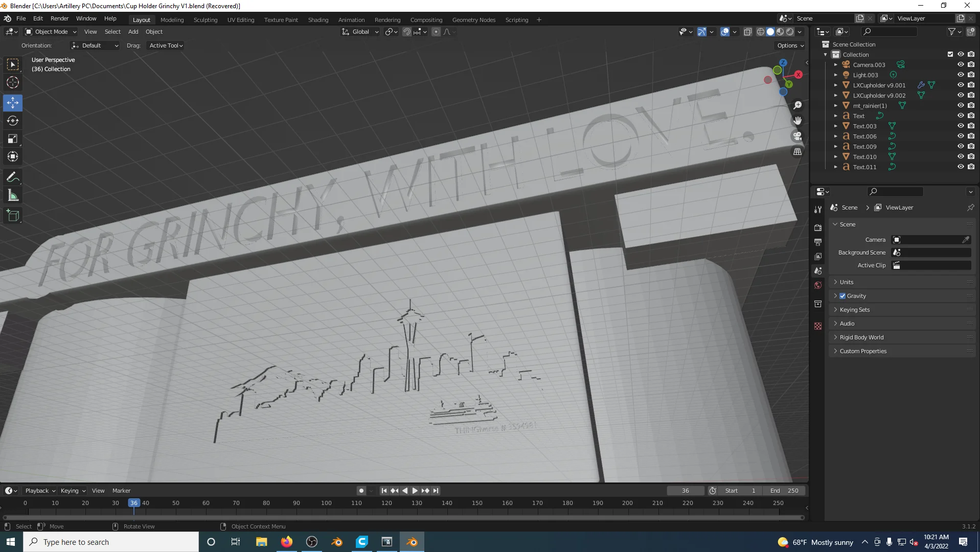Activate the Scale tool
The width and height of the screenshot is (980, 552).
pos(13,139)
